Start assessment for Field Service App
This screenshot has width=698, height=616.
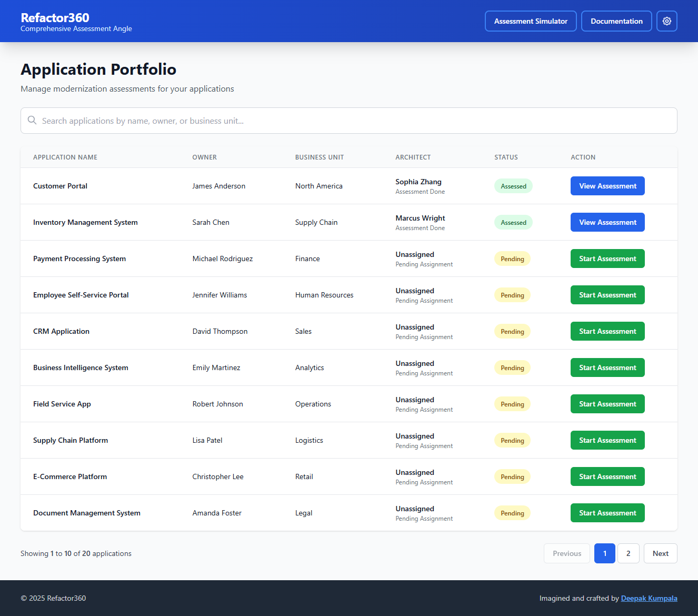pos(607,404)
